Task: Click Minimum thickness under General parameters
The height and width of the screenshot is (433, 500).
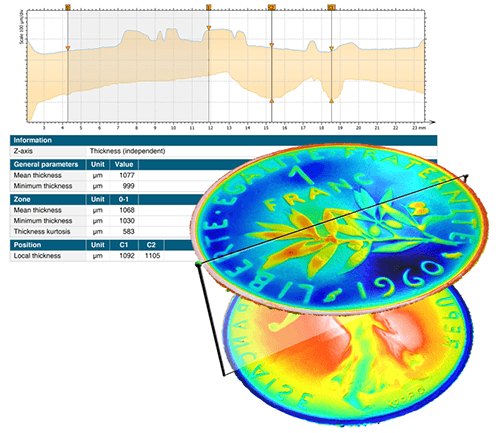Action: [43, 186]
